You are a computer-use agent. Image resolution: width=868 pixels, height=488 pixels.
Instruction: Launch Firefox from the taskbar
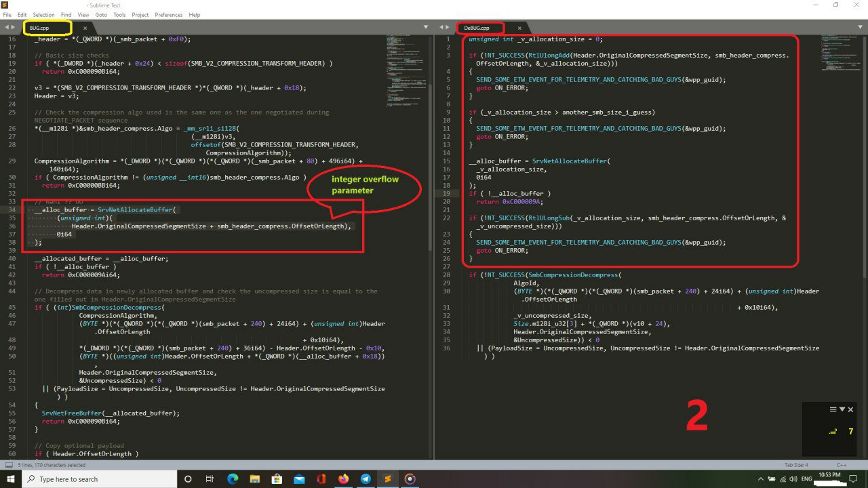(x=343, y=479)
